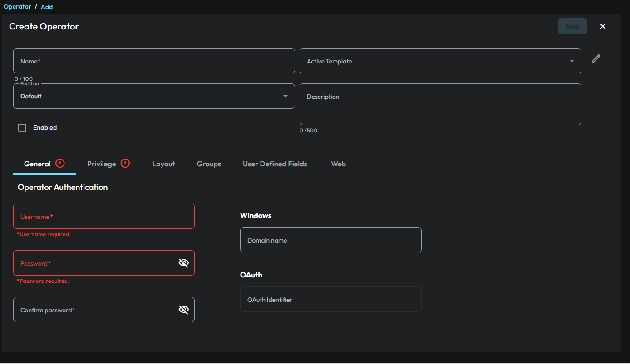Viewport: 630px width, 364px height.
Task: Click into the Username field
Action: [x=104, y=216]
